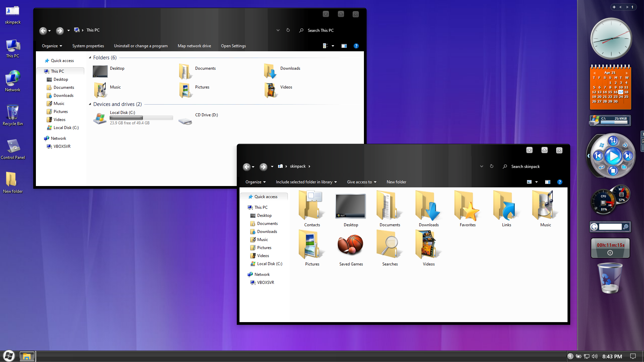Skip to next track in media gadget
644x362 pixels.
pos(628,156)
